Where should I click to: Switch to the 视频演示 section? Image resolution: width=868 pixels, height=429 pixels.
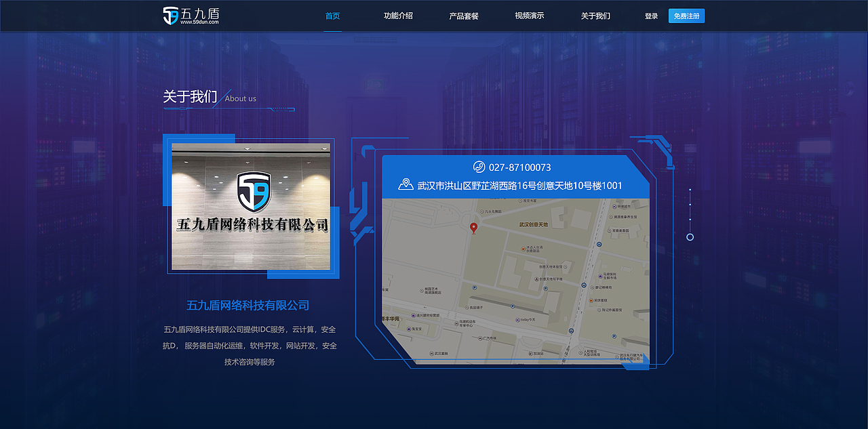tap(528, 16)
